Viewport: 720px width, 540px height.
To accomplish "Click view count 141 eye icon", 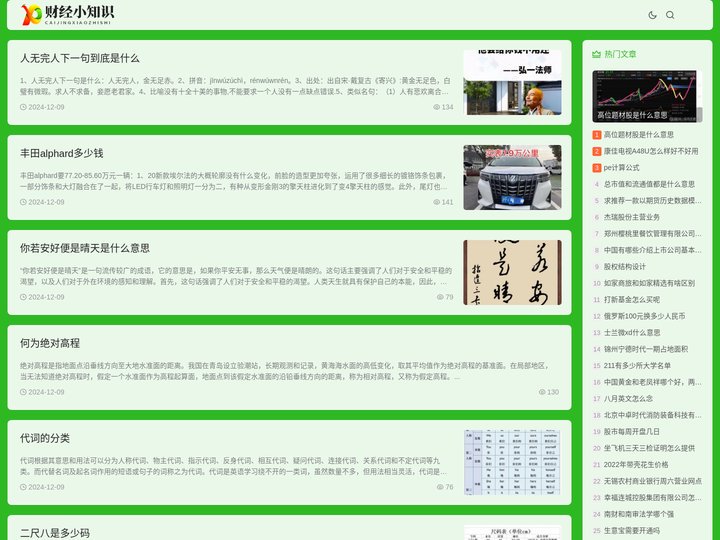I will click(x=436, y=202).
